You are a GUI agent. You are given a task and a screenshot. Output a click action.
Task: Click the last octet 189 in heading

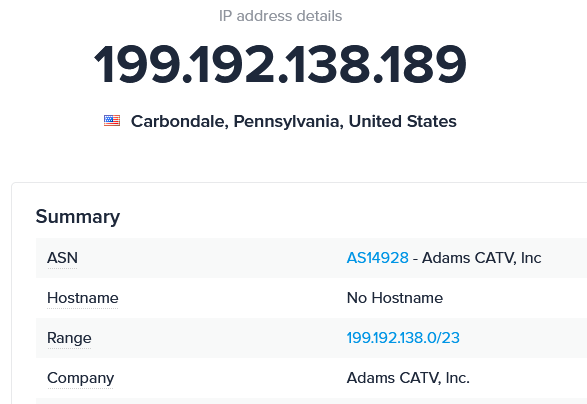425,64
